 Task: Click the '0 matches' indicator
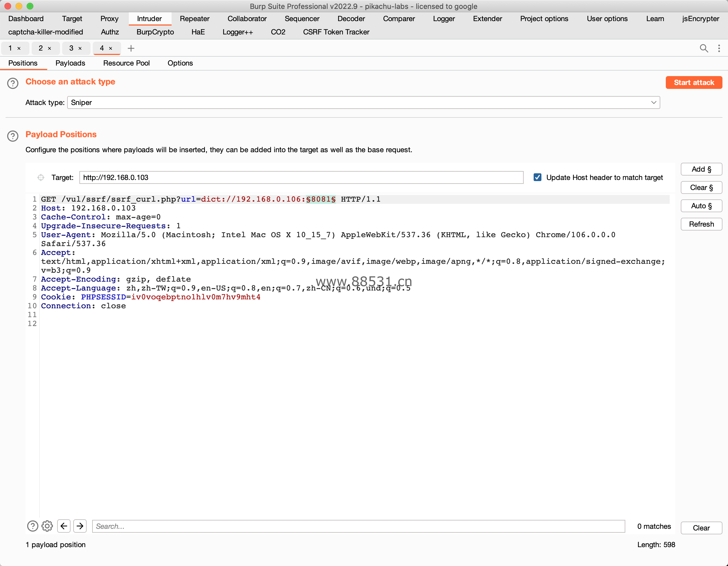(654, 526)
